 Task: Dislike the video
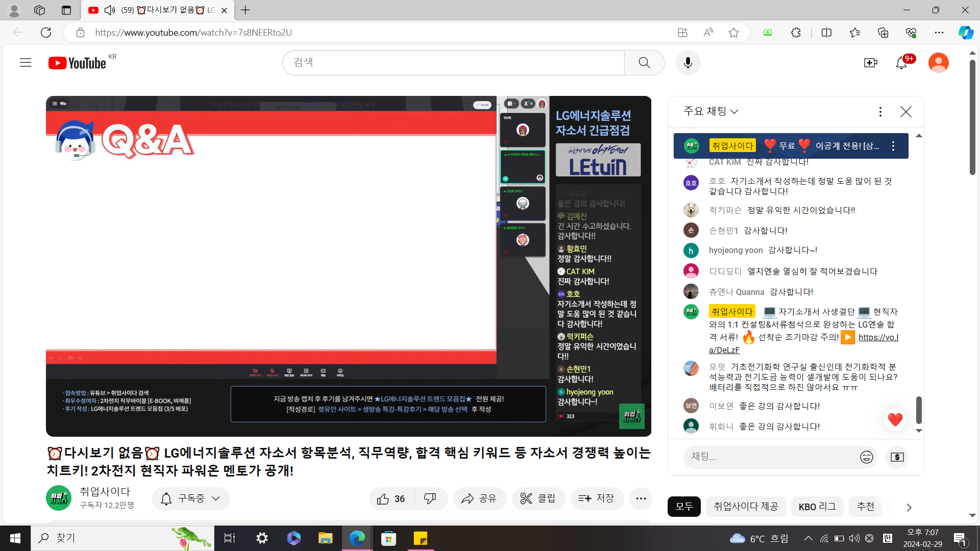[x=430, y=498]
